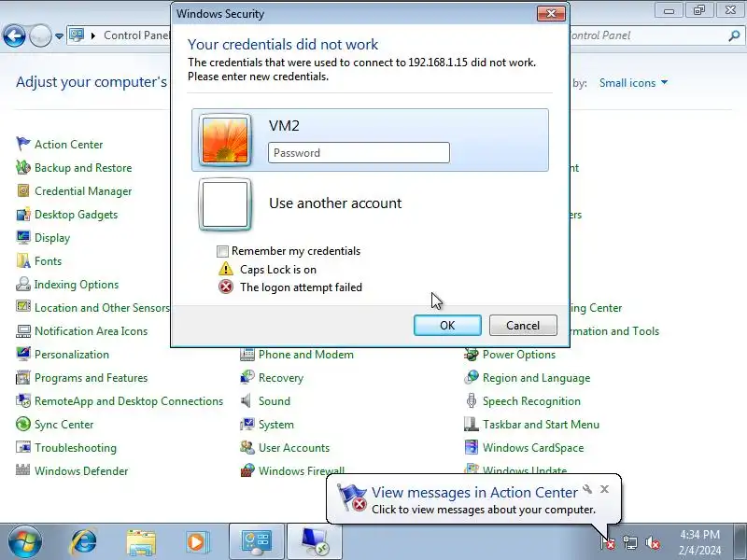
Task: Open Windows Explorer from the taskbar
Action: (141, 542)
